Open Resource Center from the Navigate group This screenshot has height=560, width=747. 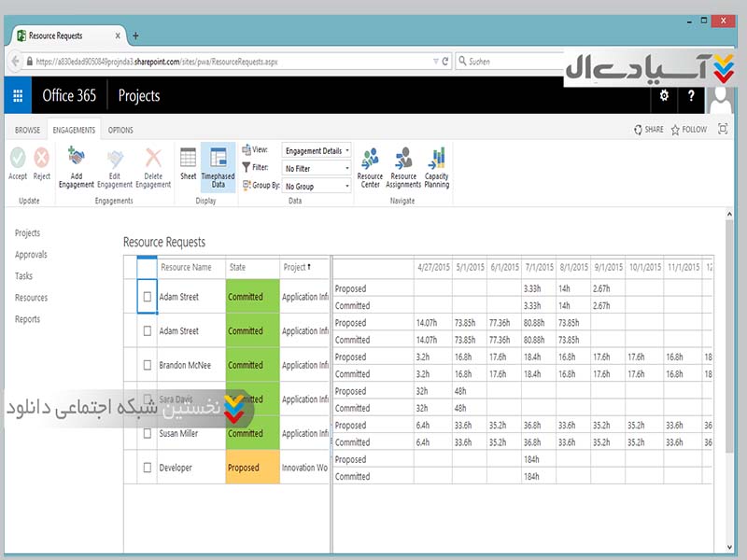tap(370, 159)
